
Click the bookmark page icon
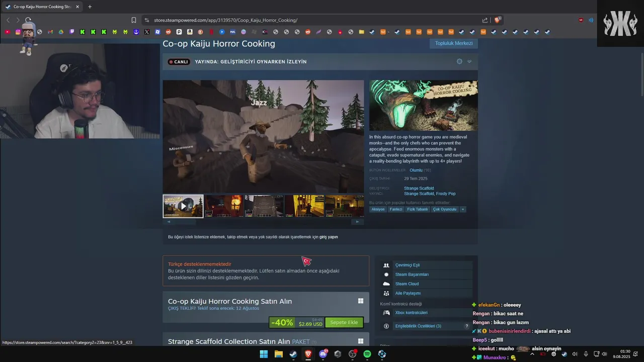[x=134, y=20]
